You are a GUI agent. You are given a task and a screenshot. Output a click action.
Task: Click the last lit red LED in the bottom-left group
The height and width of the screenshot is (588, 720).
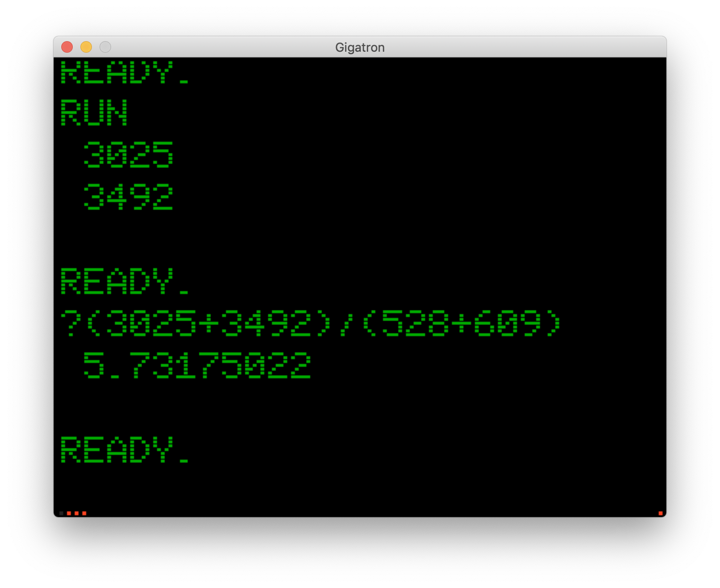point(84,513)
